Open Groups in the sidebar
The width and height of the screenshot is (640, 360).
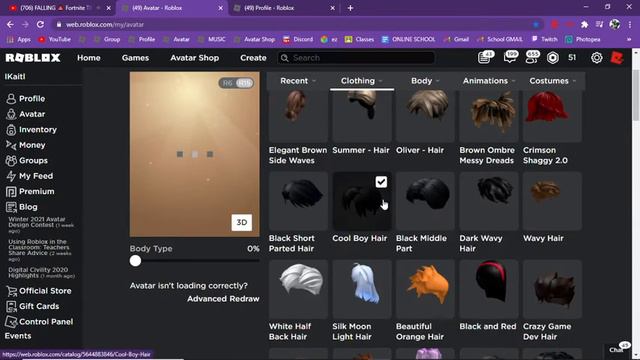27,161
